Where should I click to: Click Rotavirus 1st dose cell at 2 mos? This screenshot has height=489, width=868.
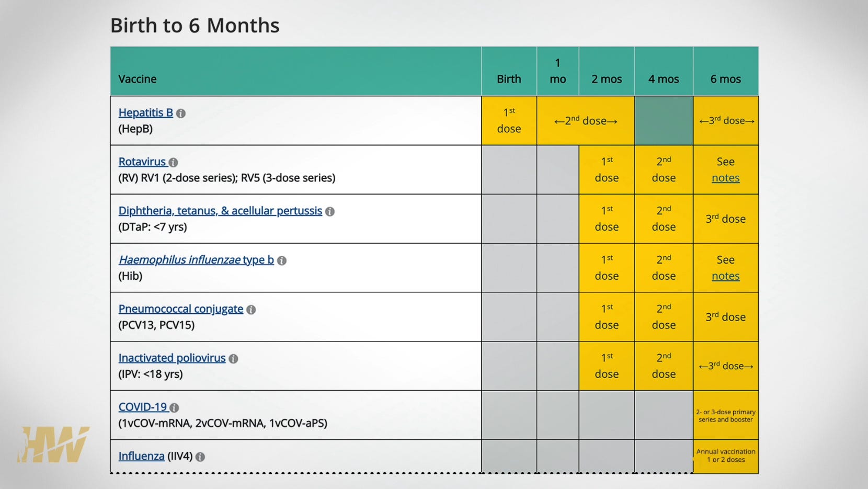(607, 169)
